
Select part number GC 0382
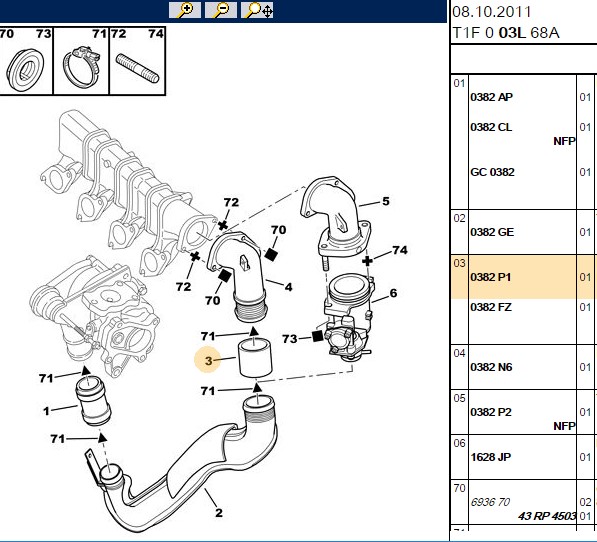(492, 172)
